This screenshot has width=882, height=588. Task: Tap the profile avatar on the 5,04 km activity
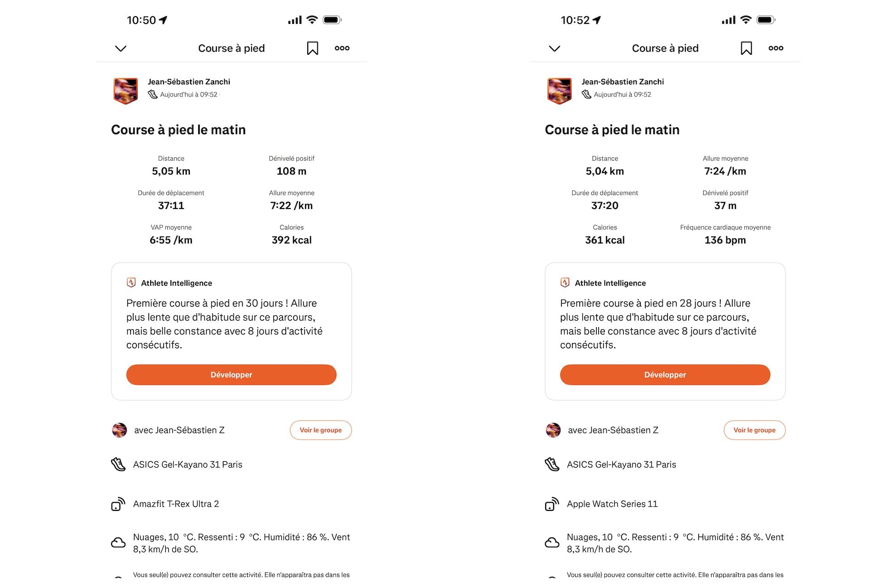pos(559,90)
